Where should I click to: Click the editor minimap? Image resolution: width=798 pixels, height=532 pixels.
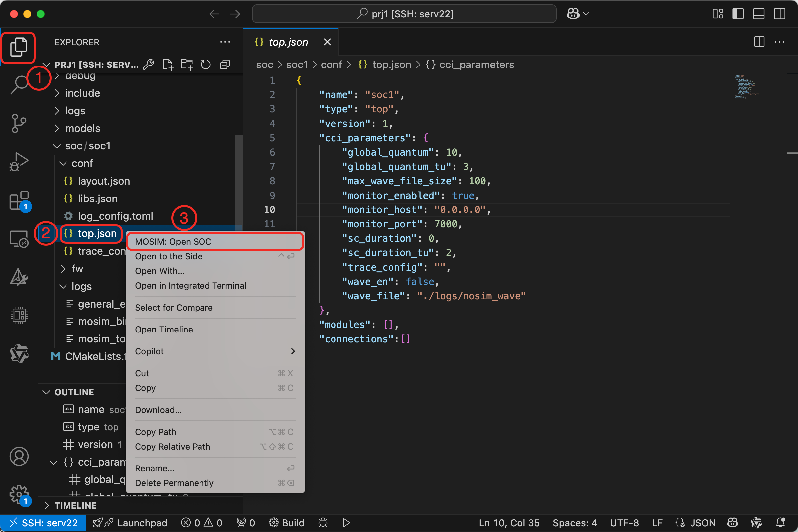[x=746, y=86]
